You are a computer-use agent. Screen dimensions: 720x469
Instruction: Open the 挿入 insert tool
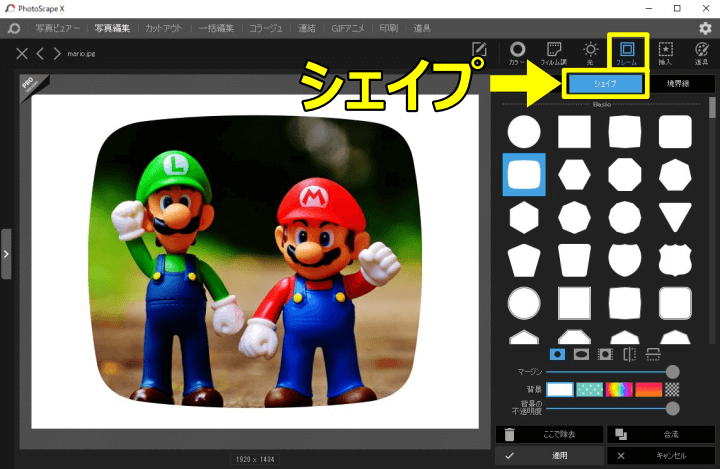point(665,53)
